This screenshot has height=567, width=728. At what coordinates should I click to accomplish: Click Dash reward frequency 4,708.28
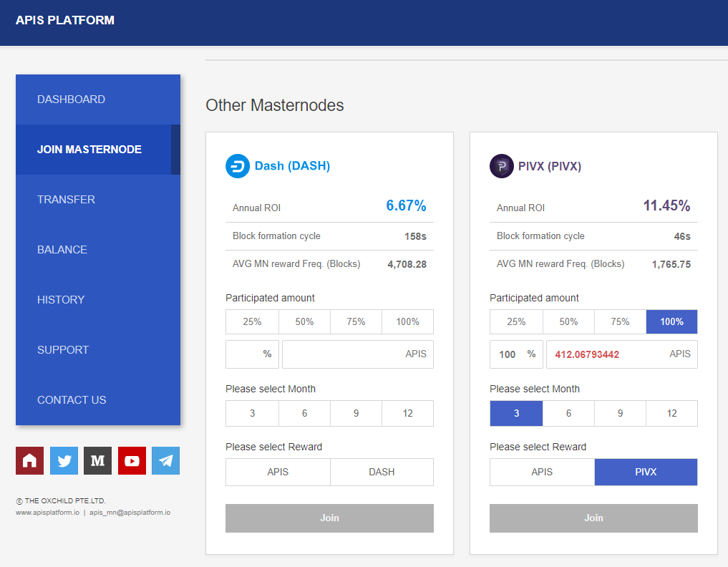click(x=407, y=264)
